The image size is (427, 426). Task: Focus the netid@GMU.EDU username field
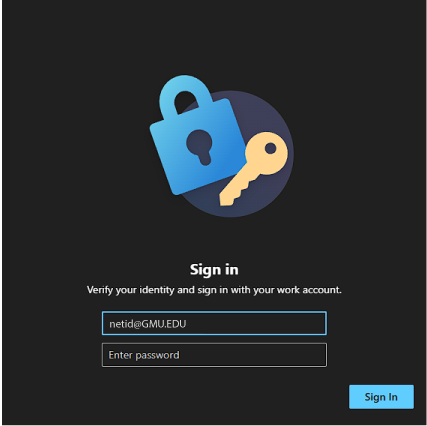click(214, 323)
